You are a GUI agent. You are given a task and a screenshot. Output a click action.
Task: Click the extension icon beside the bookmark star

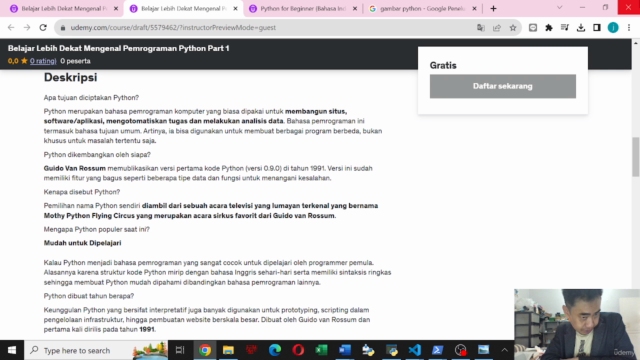click(533, 28)
